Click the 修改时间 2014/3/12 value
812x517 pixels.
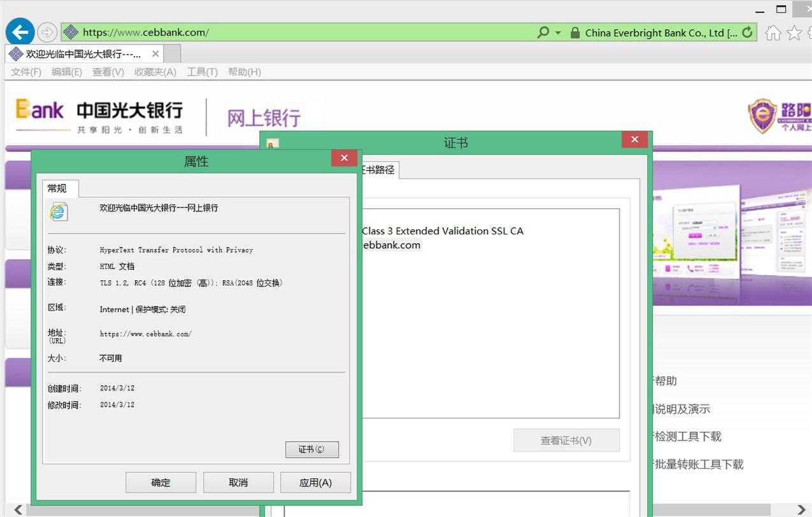tap(117, 405)
